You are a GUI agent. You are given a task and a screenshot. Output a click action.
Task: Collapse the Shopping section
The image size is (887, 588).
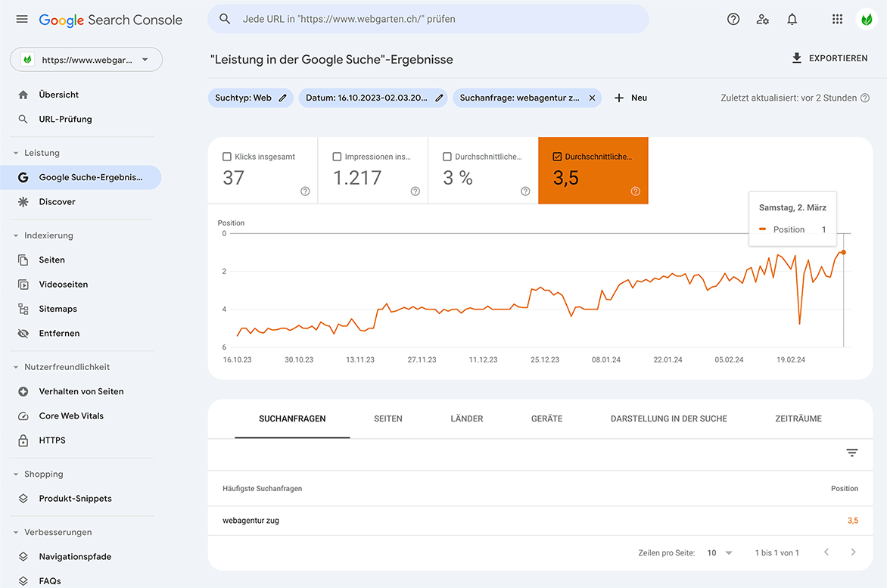pos(16,474)
